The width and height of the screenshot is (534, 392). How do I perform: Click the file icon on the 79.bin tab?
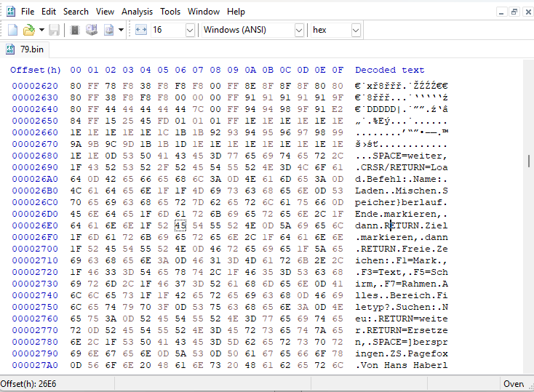click(x=10, y=49)
